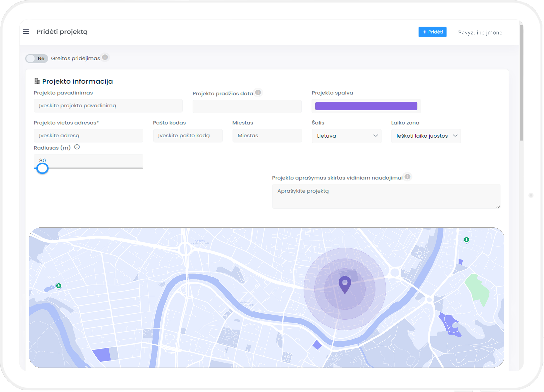
Task: Click the Pašto kodas input field
Action: click(188, 136)
